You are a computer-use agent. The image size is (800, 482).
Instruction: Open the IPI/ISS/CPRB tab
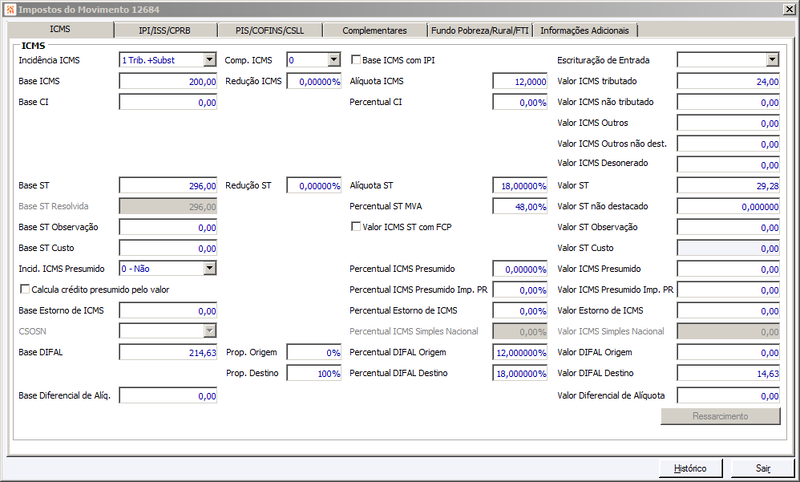(165, 31)
